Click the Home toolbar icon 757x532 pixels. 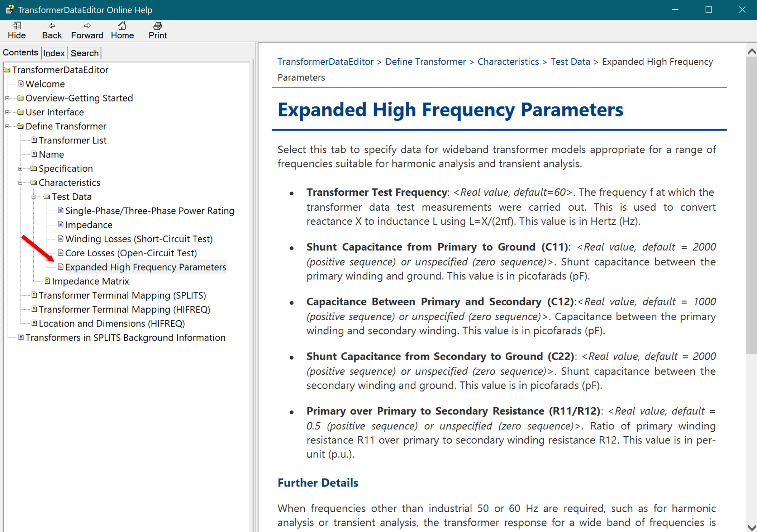pos(122,25)
